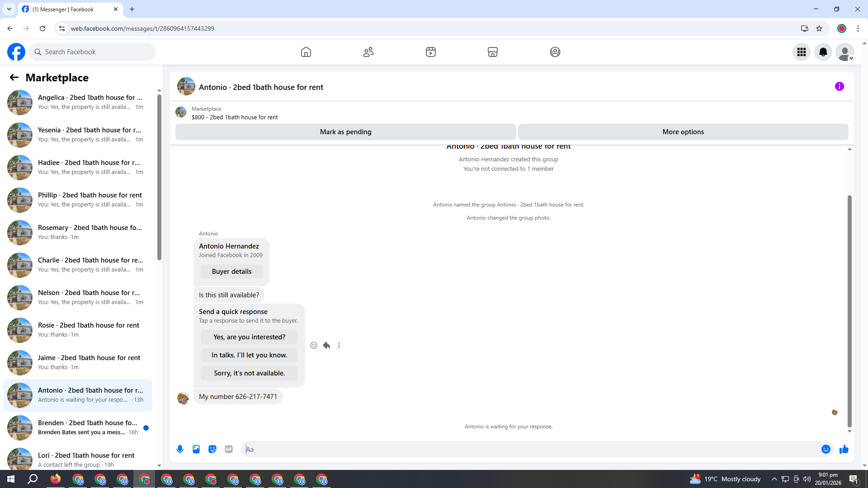
Task: Open the Reels video icon
Action: tap(431, 52)
